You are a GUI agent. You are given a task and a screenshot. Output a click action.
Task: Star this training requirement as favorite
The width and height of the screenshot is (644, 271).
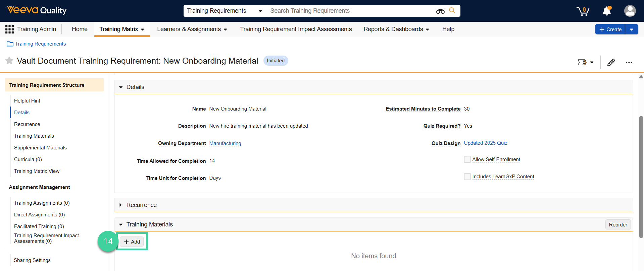pyautogui.click(x=9, y=61)
